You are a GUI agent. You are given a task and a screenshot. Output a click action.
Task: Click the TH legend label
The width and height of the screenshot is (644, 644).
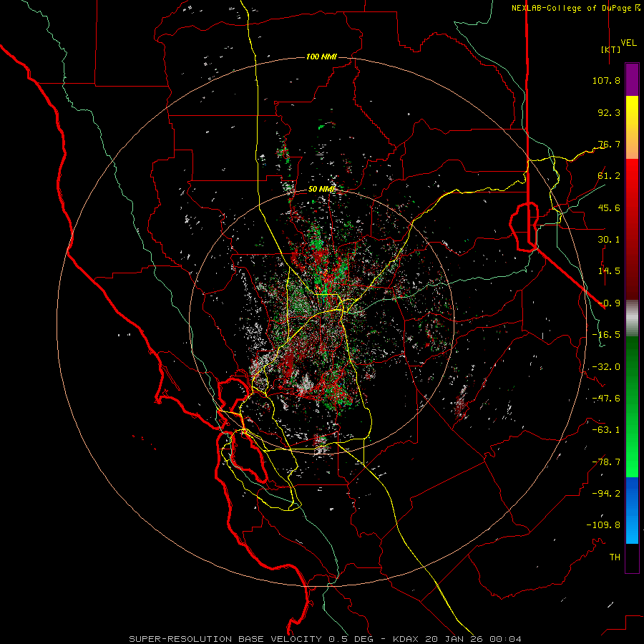615,557
